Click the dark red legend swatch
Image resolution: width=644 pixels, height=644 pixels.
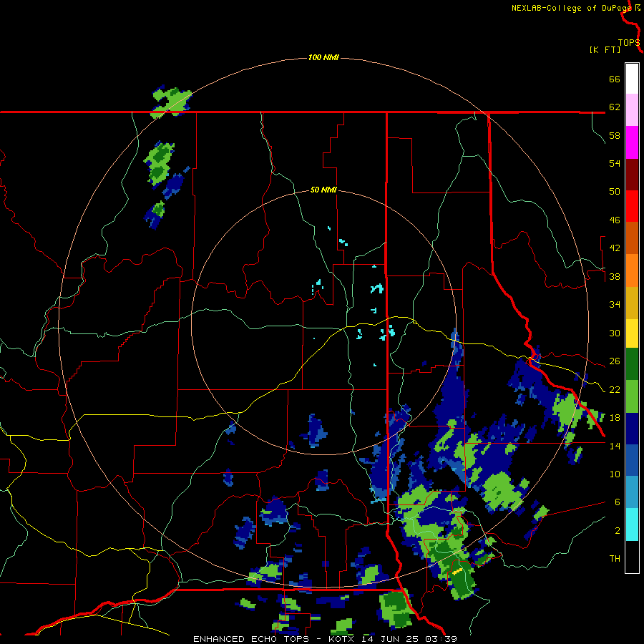click(632, 174)
